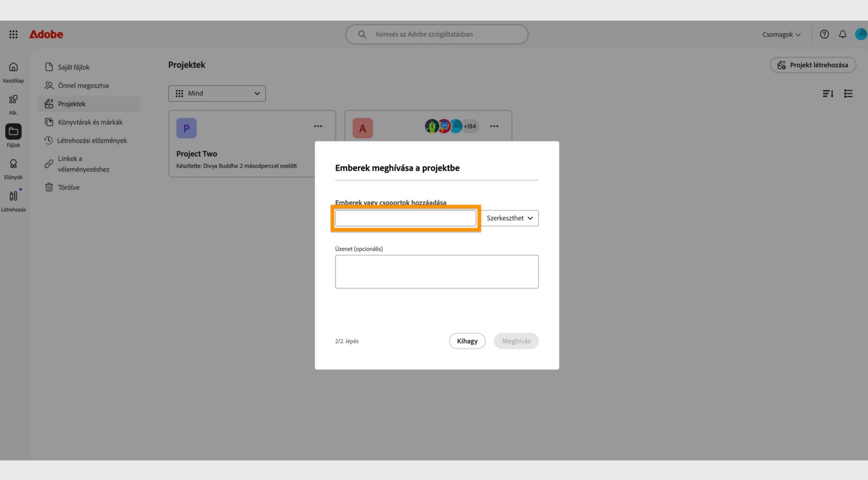Click the search magnifier icon
Viewport: 868px width, 480px height.
(362, 34)
